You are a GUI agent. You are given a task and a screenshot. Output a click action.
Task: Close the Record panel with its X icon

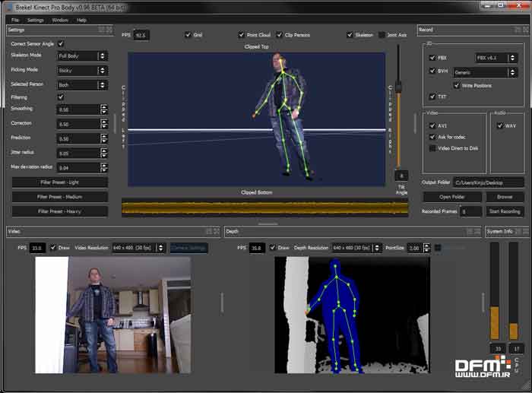(x=526, y=30)
